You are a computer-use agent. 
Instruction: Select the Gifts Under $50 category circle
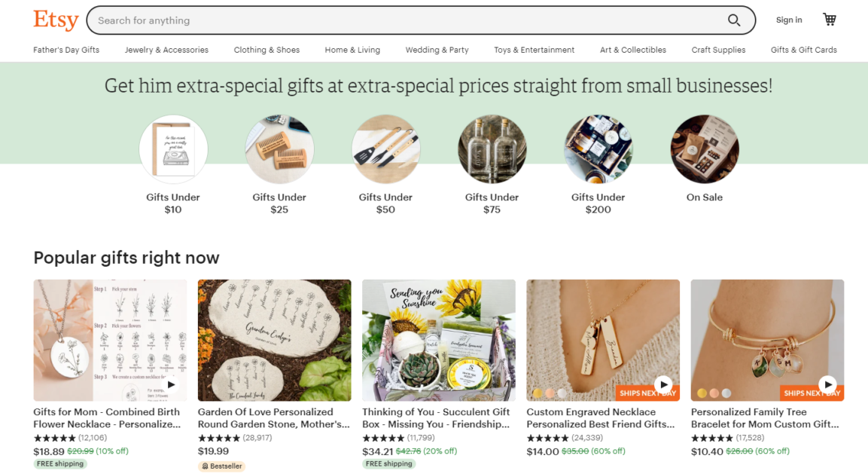click(385, 148)
